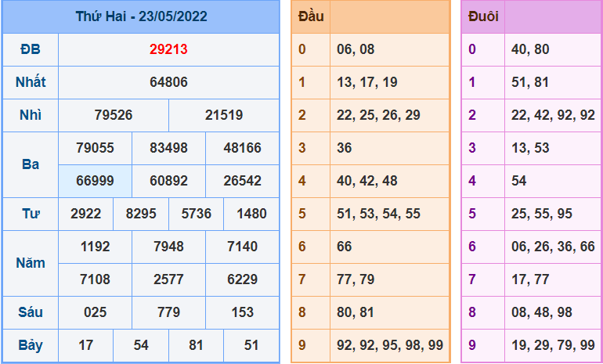The height and width of the screenshot is (364, 603).
Task: Select sixth prize number 025
Action: (95, 312)
